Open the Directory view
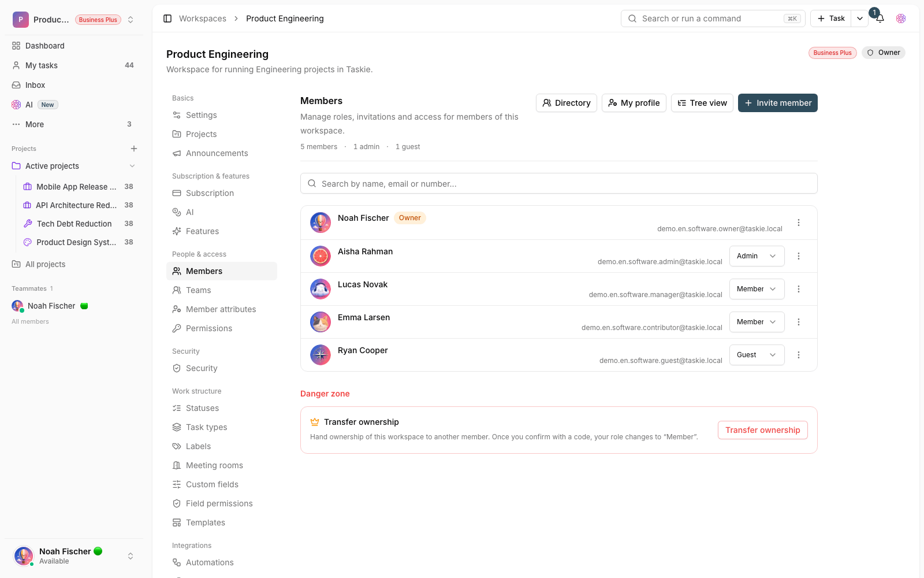 tap(566, 103)
